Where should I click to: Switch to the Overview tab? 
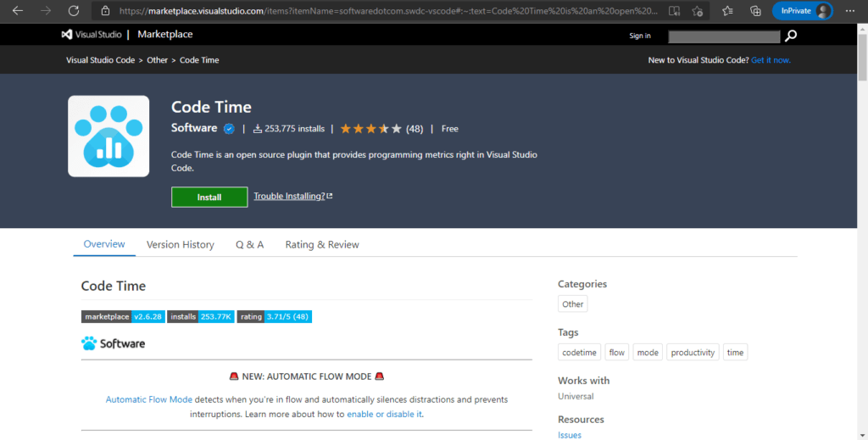(x=104, y=244)
